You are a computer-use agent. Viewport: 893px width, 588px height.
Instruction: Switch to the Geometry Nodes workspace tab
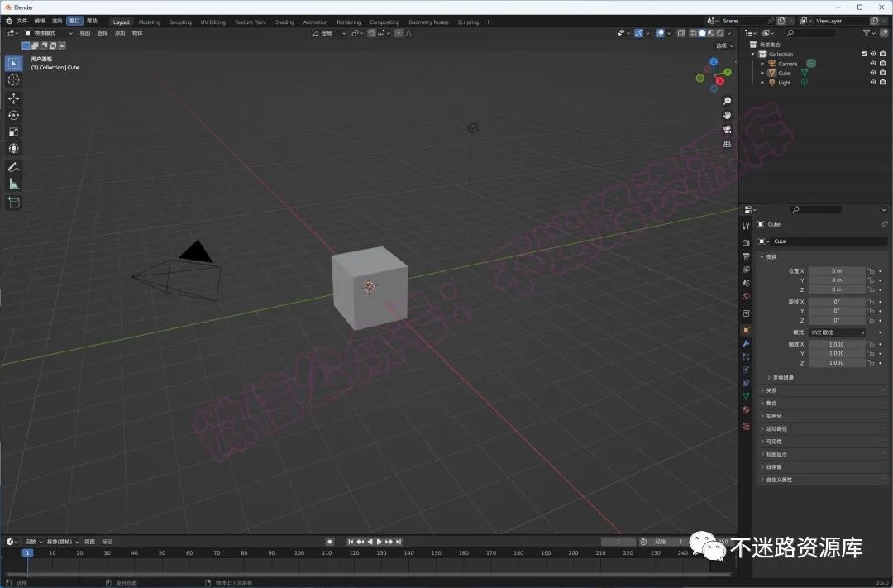tap(428, 22)
